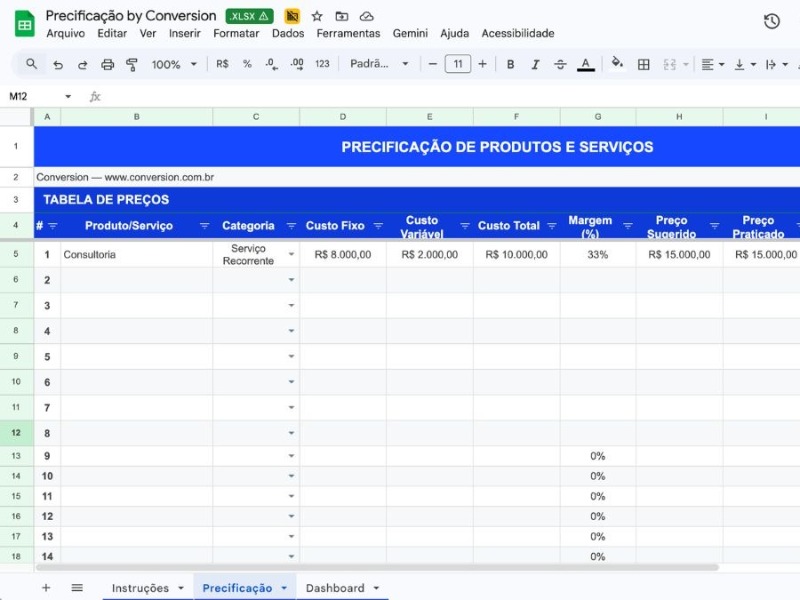Apply bold formatting from the toolbar
The image size is (800, 600).
click(510, 64)
